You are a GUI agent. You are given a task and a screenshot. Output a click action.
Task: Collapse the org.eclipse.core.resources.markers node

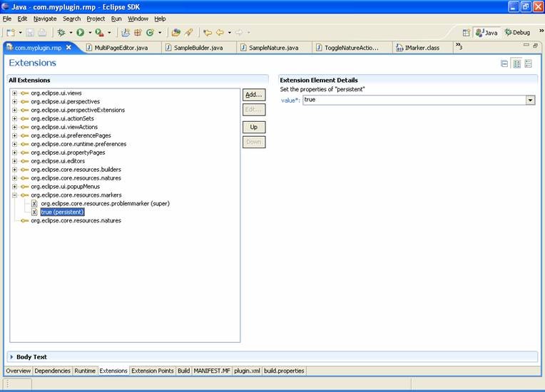point(14,195)
